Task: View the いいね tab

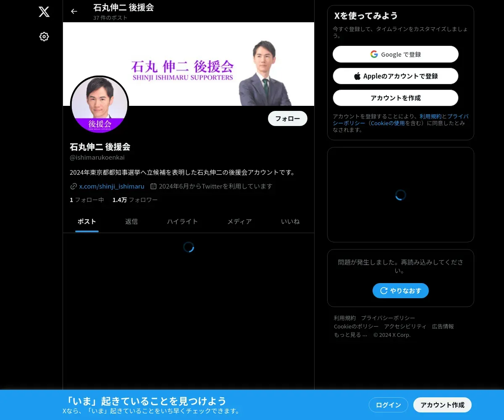Action: (290, 222)
